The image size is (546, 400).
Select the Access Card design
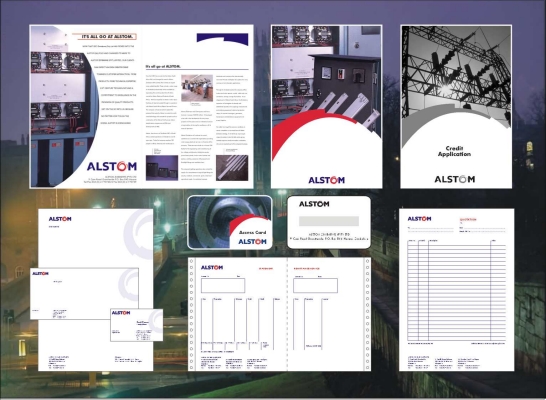click(x=230, y=222)
